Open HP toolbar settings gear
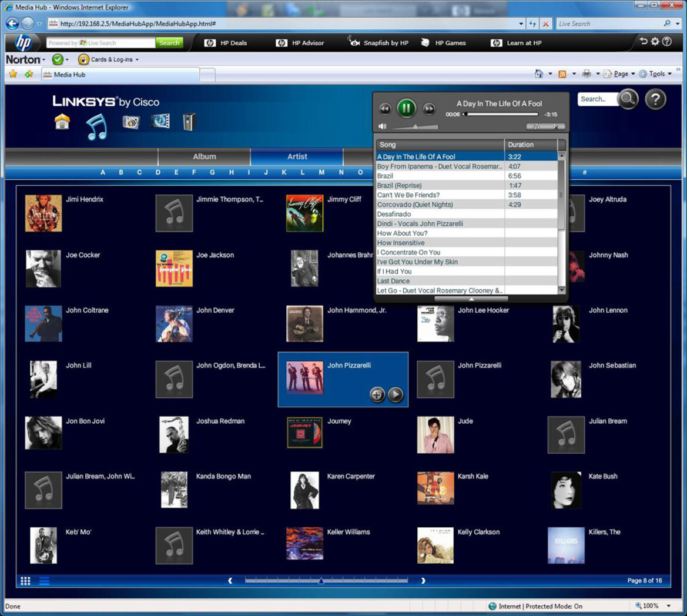The image size is (687, 616). [655, 42]
